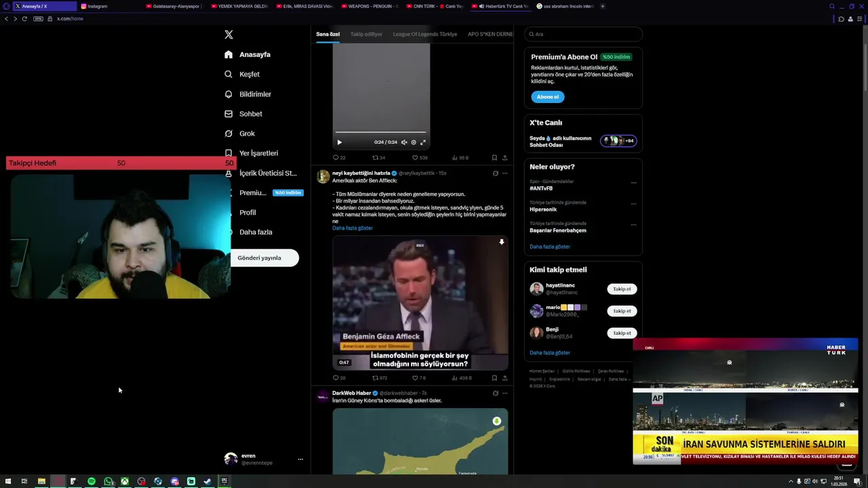Open Bildirimler notifications
Image resolution: width=868 pixels, height=488 pixels.
point(248,94)
